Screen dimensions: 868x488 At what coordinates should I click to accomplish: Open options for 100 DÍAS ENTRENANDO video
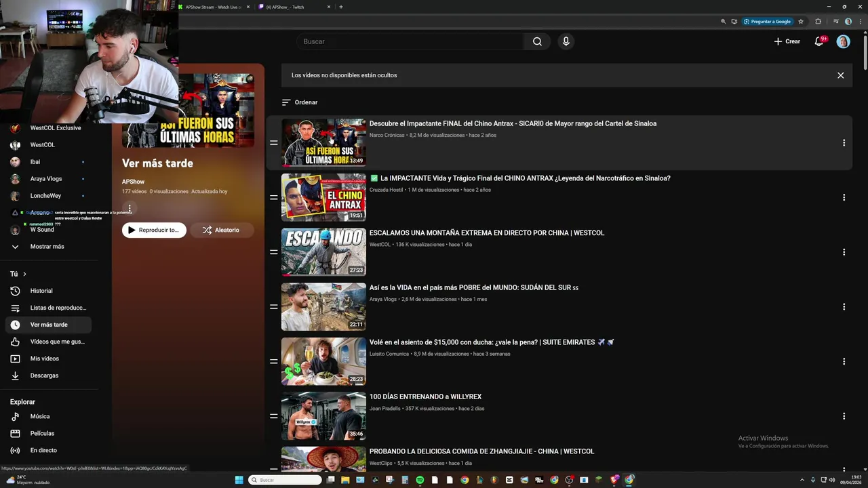[844, 416]
